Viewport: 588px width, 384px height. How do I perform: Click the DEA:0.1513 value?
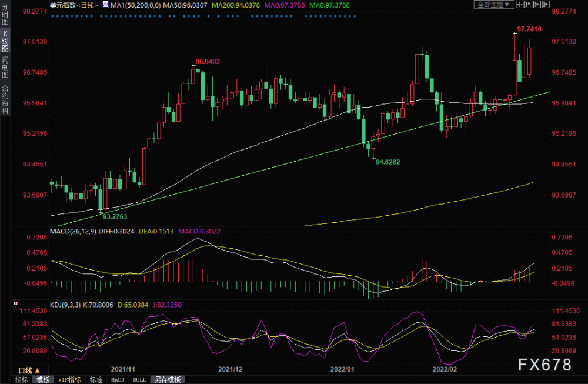click(156, 231)
